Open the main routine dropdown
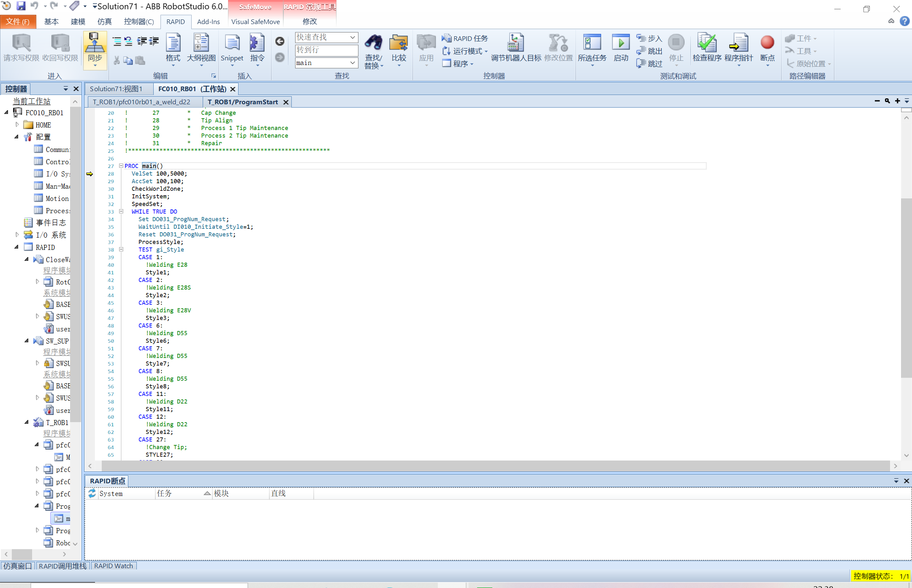This screenshot has width=912, height=588. (x=352, y=63)
